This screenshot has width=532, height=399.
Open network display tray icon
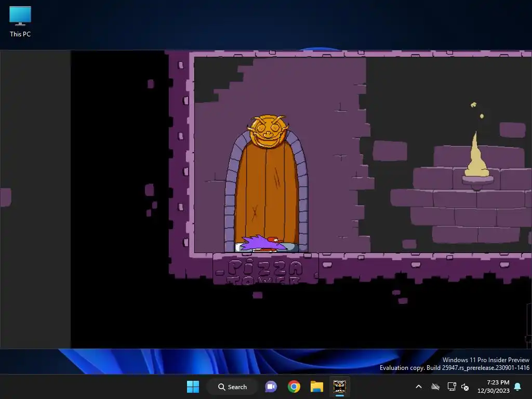point(451,387)
